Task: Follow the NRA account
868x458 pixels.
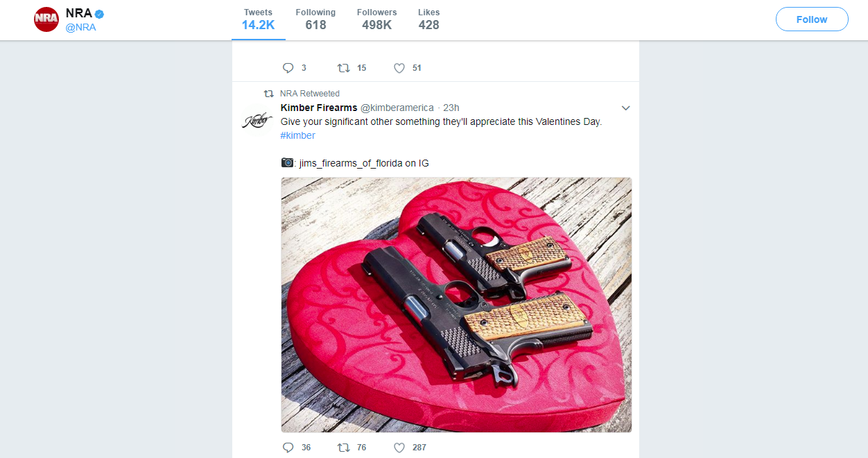Action: pyautogui.click(x=811, y=19)
